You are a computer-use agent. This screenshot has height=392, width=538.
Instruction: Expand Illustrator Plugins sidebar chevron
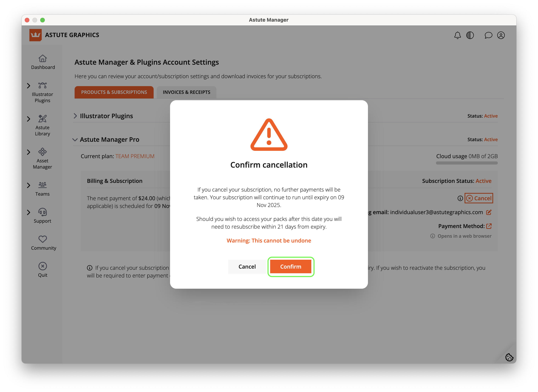tap(28, 86)
